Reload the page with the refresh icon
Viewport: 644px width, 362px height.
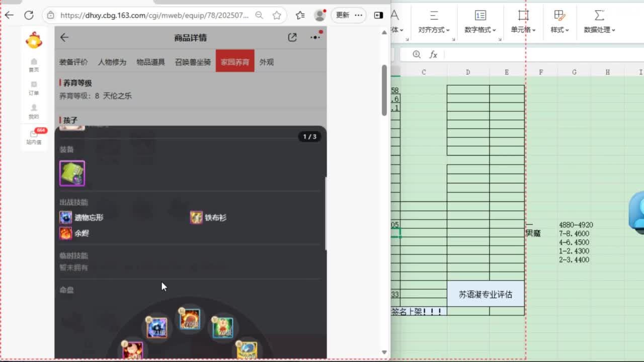pyautogui.click(x=29, y=15)
